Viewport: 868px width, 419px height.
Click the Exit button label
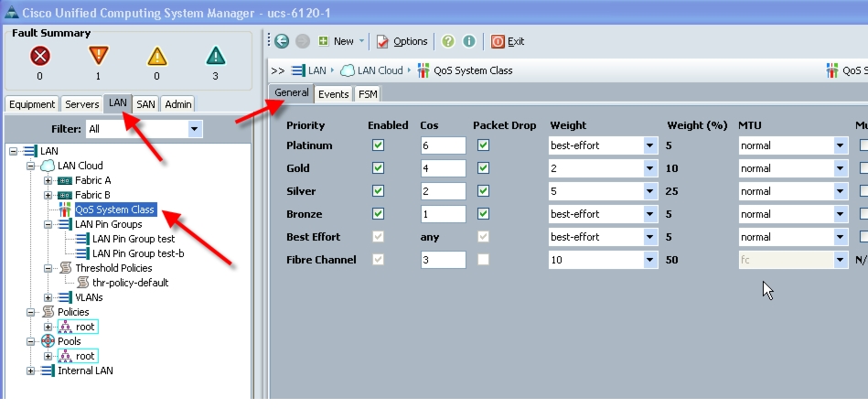tap(516, 41)
